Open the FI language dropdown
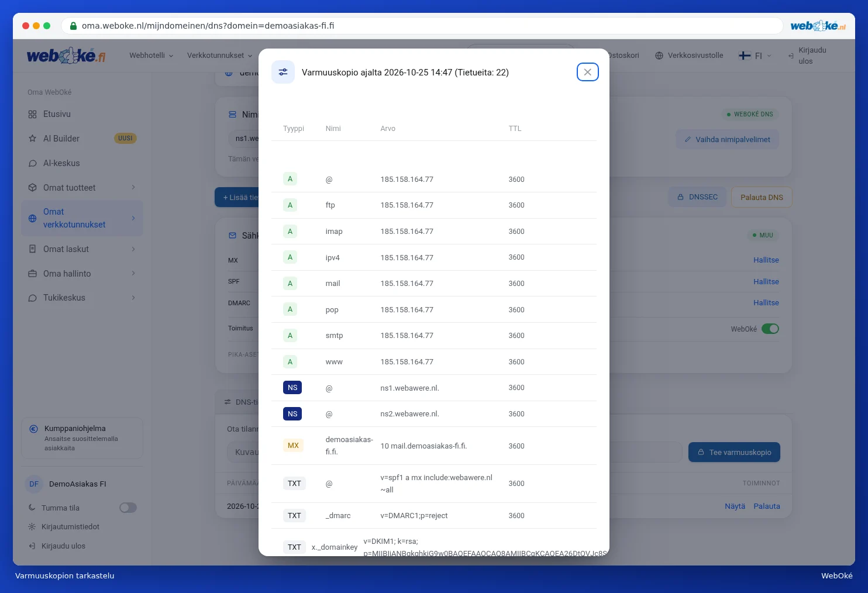 click(x=755, y=56)
